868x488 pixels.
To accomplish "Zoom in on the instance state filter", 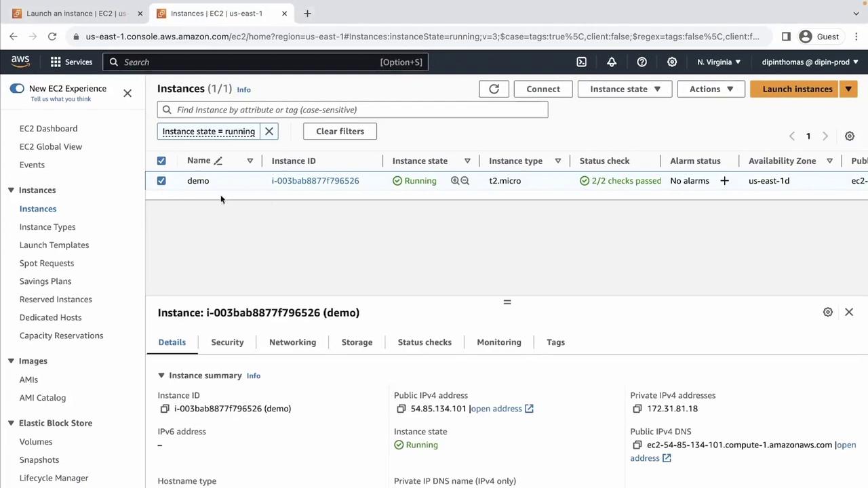I will (x=455, y=181).
